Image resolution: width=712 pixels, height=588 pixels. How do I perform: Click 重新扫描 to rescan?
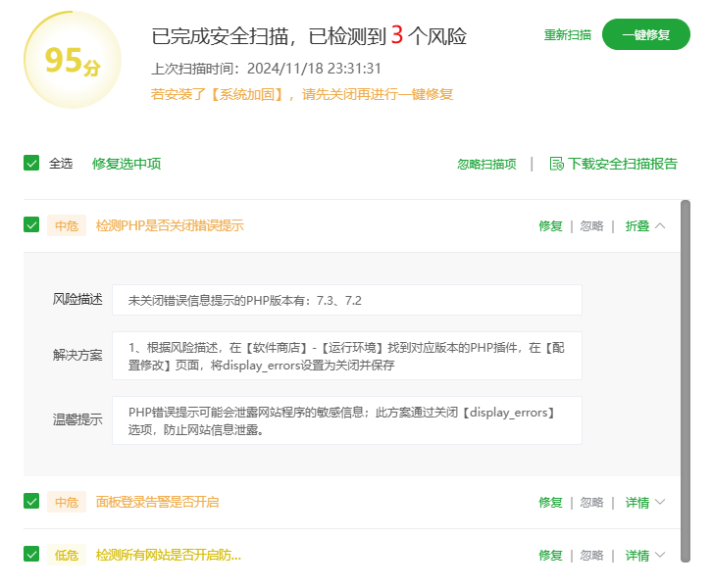(x=568, y=34)
